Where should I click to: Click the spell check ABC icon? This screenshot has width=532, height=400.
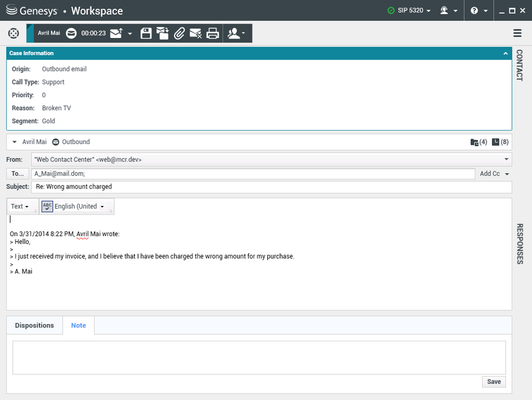[x=47, y=206]
